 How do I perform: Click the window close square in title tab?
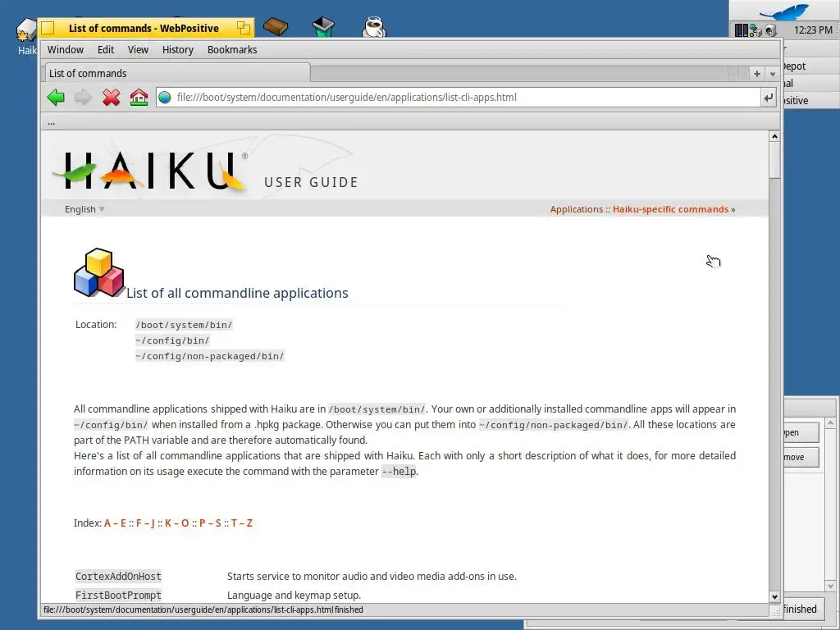(48, 28)
